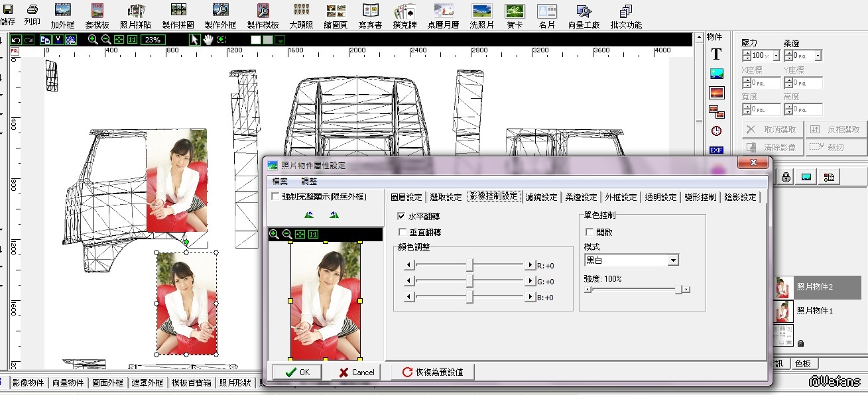This screenshot has height=395, width=868.
Task: Click the OK button
Action: (297, 372)
